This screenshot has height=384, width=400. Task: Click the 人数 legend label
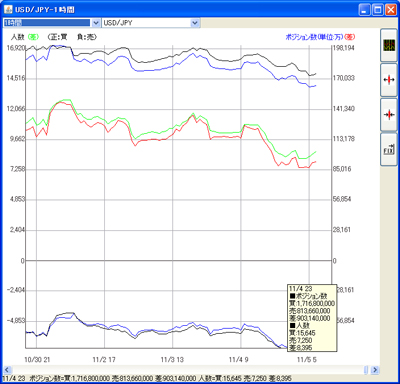[18, 37]
